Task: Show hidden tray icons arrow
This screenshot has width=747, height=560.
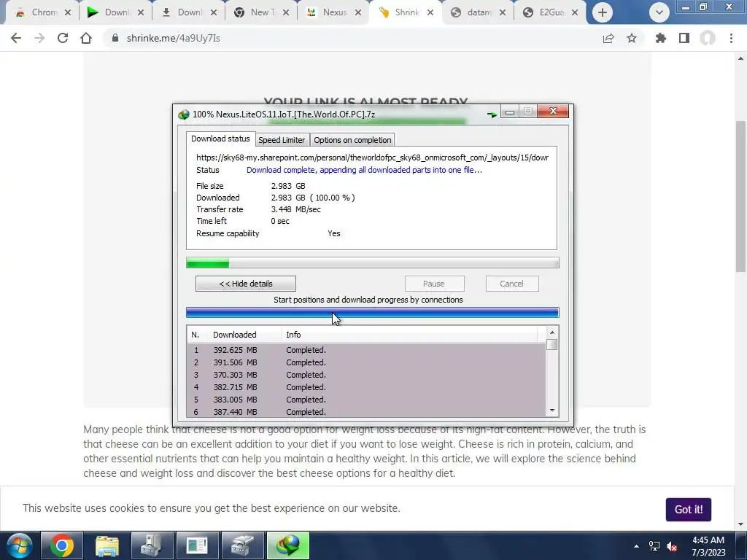Action: (x=636, y=546)
